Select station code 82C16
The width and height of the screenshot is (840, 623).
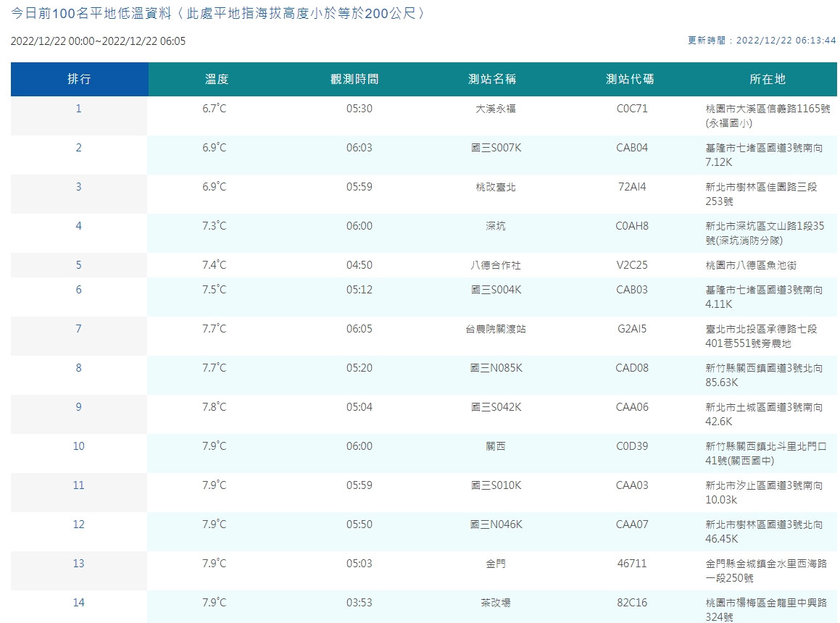[632, 603]
